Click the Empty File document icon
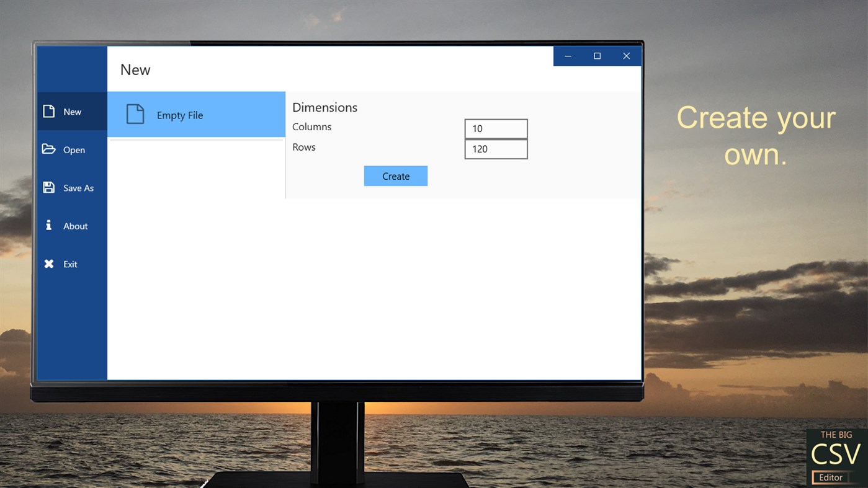The image size is (868, 488). 135,114
